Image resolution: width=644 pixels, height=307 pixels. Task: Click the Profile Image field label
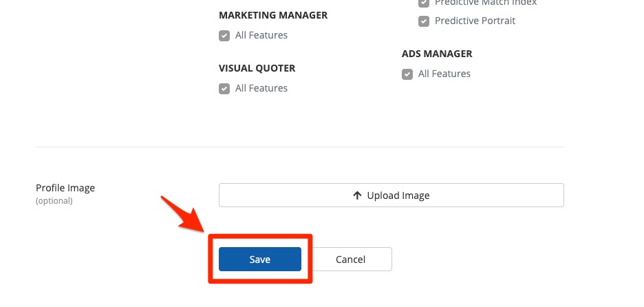65,188
